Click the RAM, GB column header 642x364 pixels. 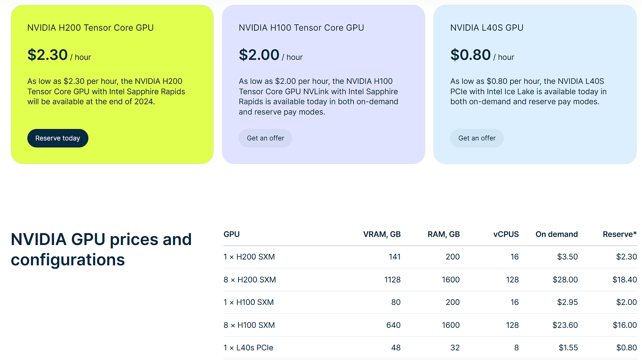click(x=443, y=234)
